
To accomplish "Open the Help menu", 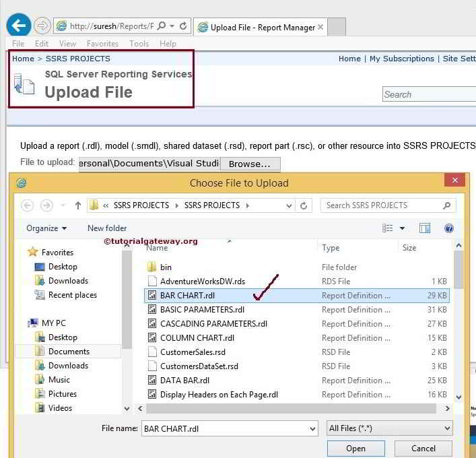I will point(168,44).
